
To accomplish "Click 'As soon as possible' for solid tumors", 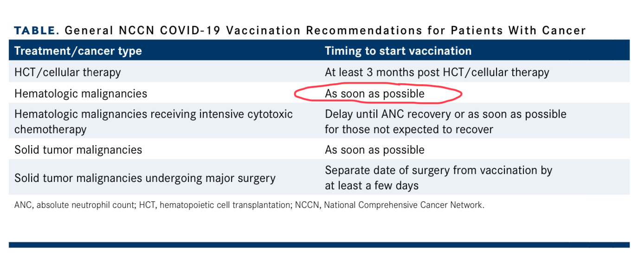I will tap(375, 150).
